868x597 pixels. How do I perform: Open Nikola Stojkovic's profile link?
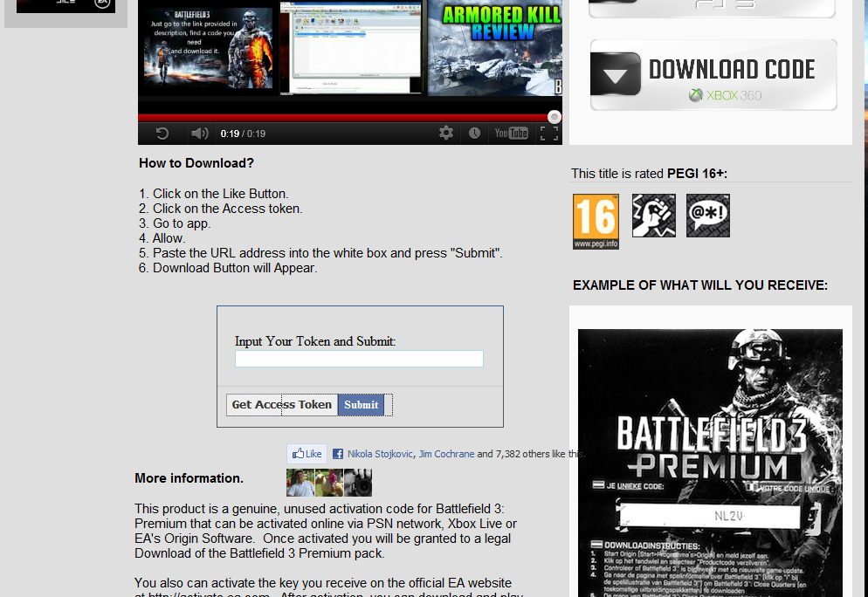(381, 454)
